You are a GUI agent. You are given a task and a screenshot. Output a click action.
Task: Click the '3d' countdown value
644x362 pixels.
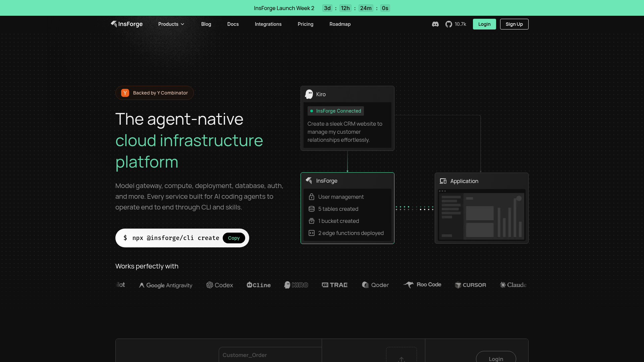[x=327, y=8]
